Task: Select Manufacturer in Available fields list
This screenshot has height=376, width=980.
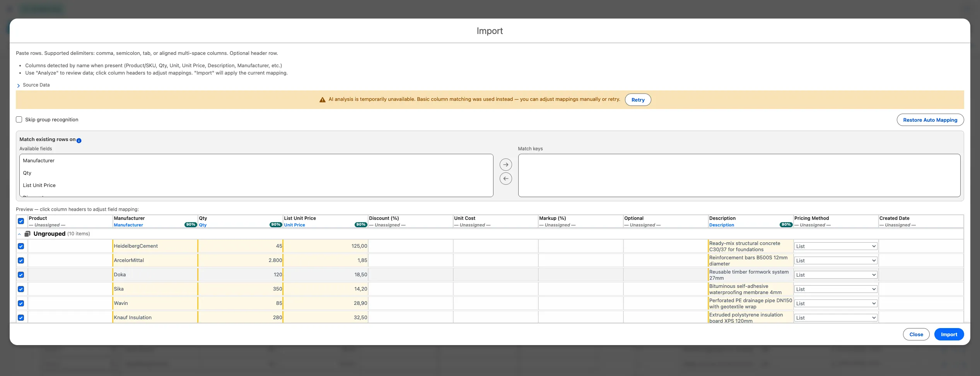Action: pos(256,161)
